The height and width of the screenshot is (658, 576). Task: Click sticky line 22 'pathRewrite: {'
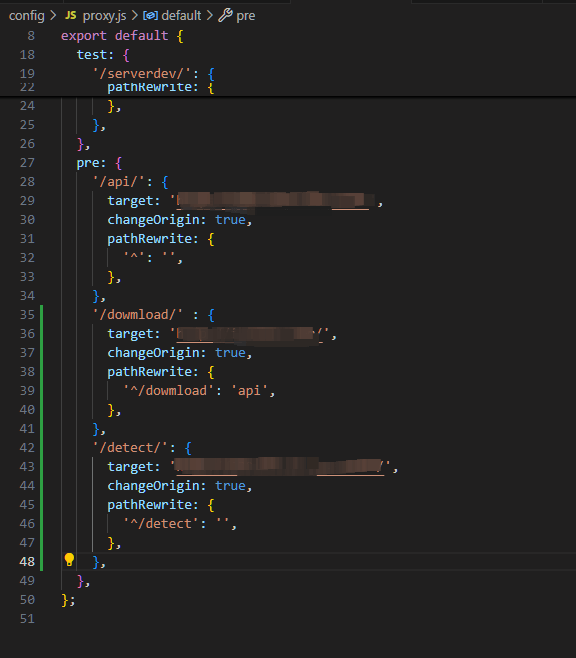161,87
